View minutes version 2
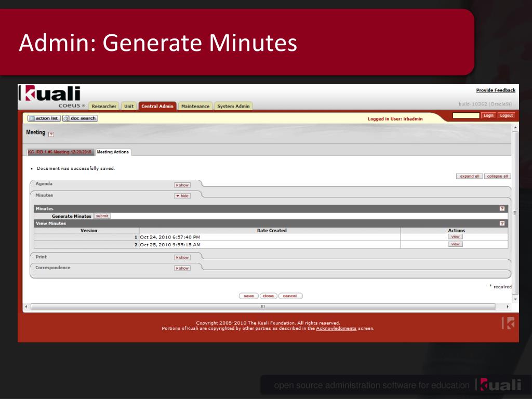 [x=455, y=244]
